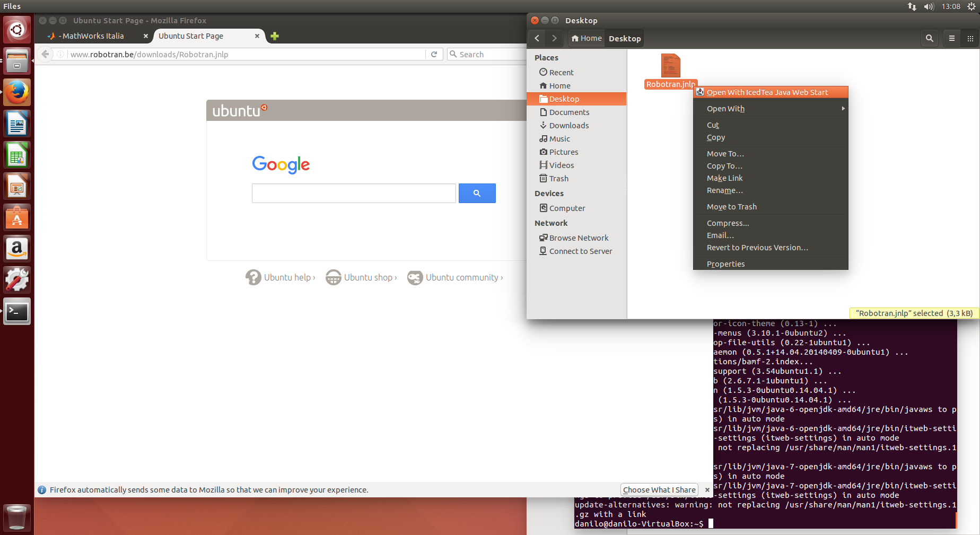Open the Files launcher icon
980x535 pixels.
(17, 61)
